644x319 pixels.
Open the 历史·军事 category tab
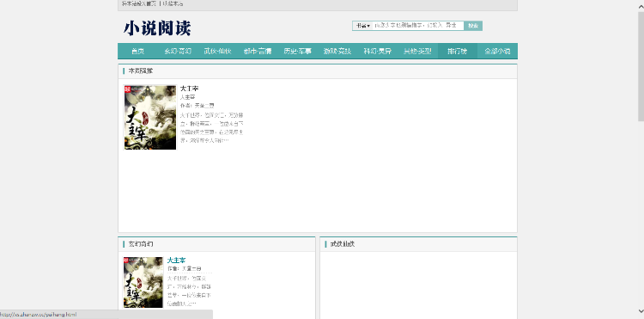[x=297, y=52]
